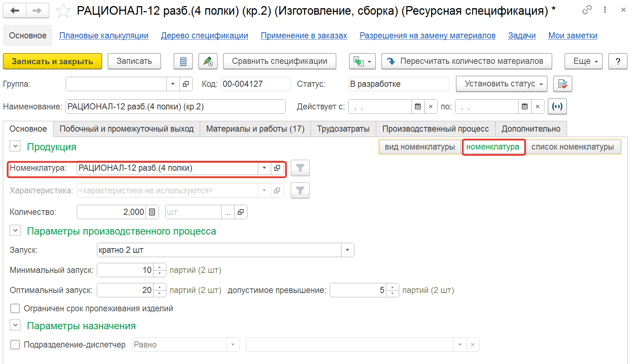
Task: Click the copy link chain icon
Action: coord(587,10)
